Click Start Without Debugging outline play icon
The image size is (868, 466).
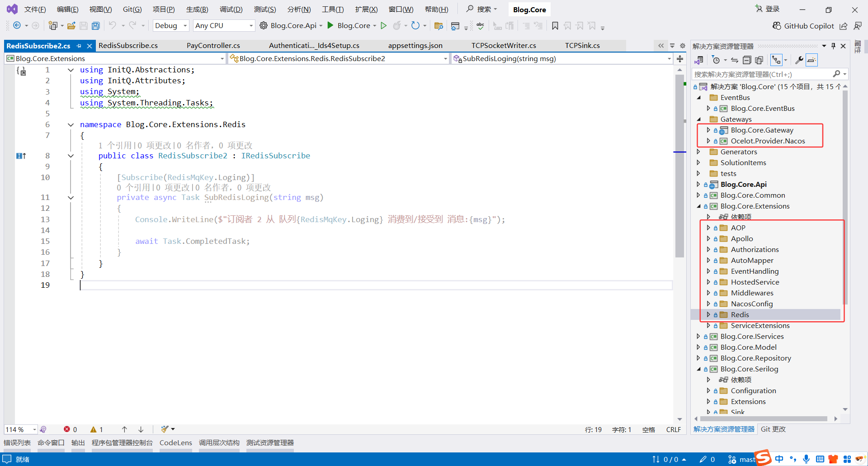(384, 25)
